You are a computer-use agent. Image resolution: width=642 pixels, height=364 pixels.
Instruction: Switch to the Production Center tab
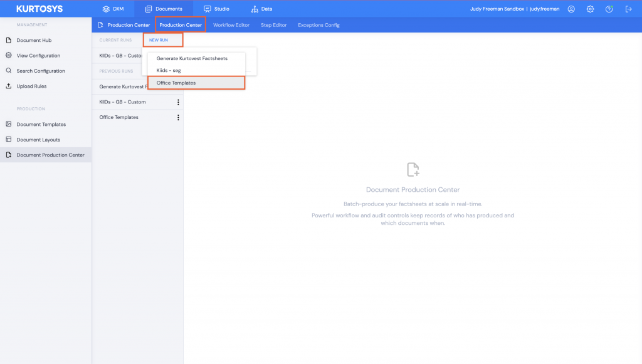tap(181, 25)
